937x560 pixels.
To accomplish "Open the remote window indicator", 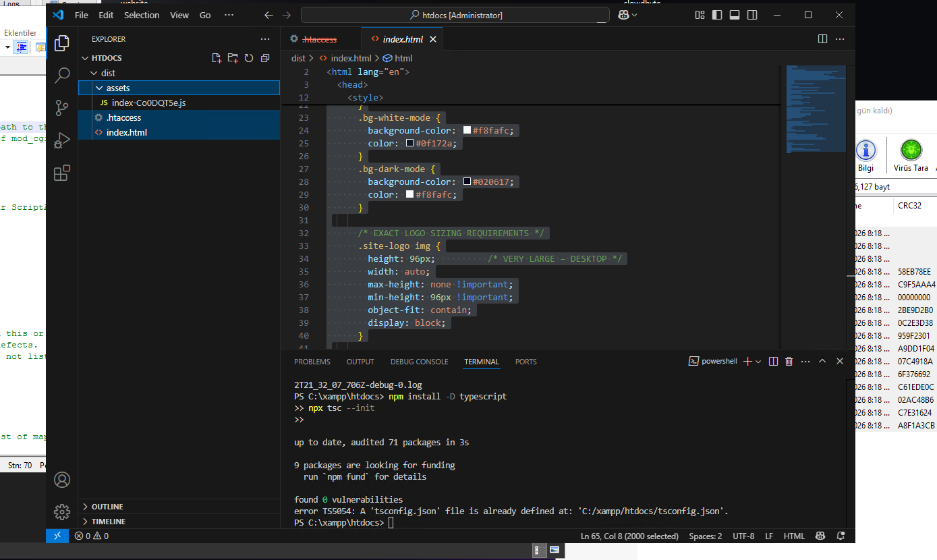I will (x=57, y=536).
